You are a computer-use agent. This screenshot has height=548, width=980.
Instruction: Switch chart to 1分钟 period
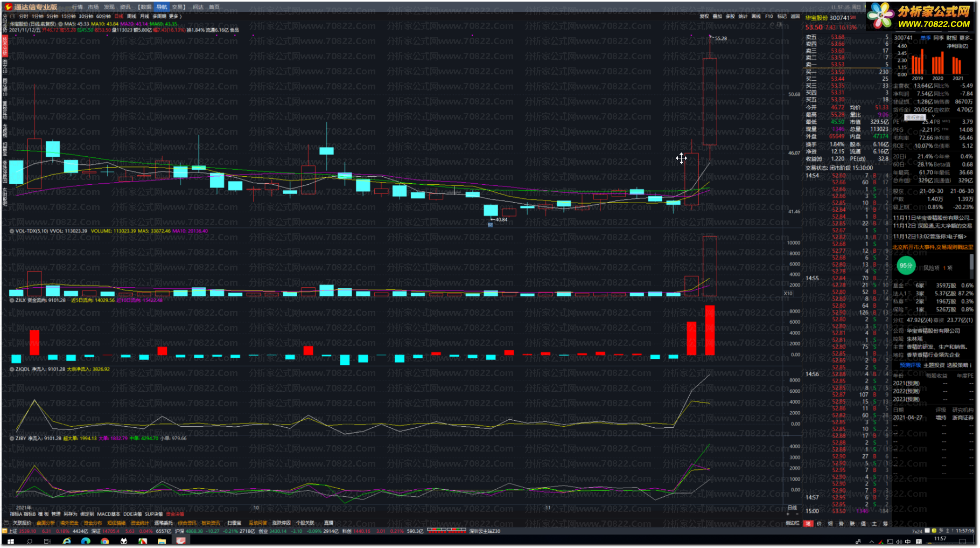38,16
